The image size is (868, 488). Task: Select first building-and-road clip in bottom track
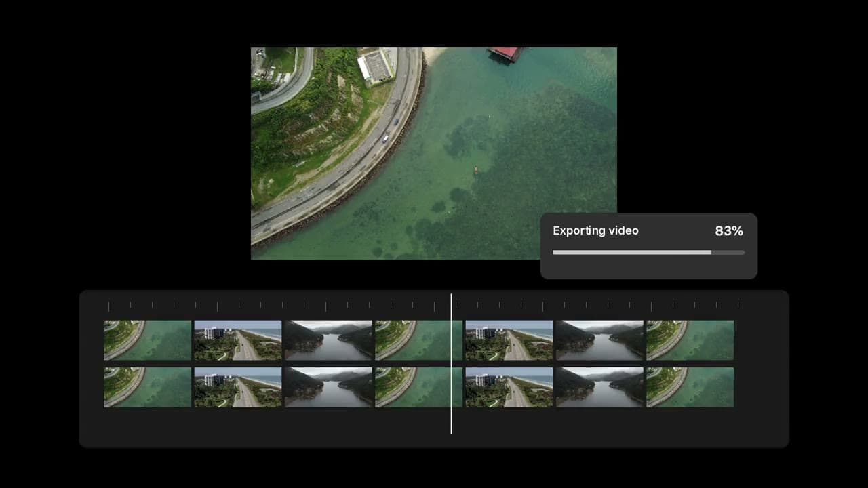pyautogui.click(x=238, y=387)
